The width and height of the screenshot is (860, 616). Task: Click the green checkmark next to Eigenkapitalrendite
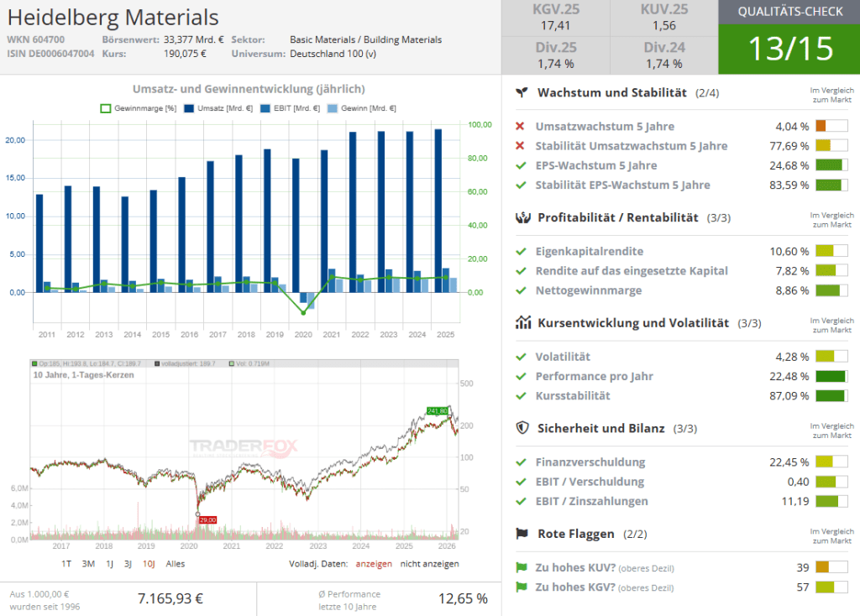(521, 252)
